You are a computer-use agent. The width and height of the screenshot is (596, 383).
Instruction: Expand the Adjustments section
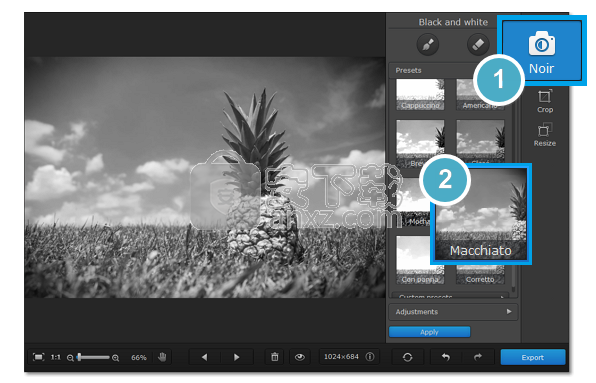click(x=453, y=312)
